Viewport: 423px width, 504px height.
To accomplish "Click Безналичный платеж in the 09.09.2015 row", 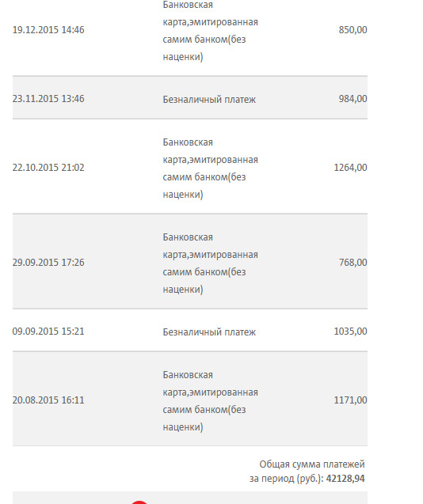I will coord(209,332).
